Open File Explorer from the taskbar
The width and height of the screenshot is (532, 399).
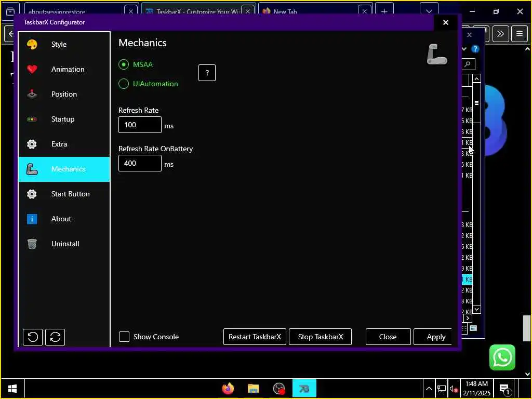[x=254, y=389]
